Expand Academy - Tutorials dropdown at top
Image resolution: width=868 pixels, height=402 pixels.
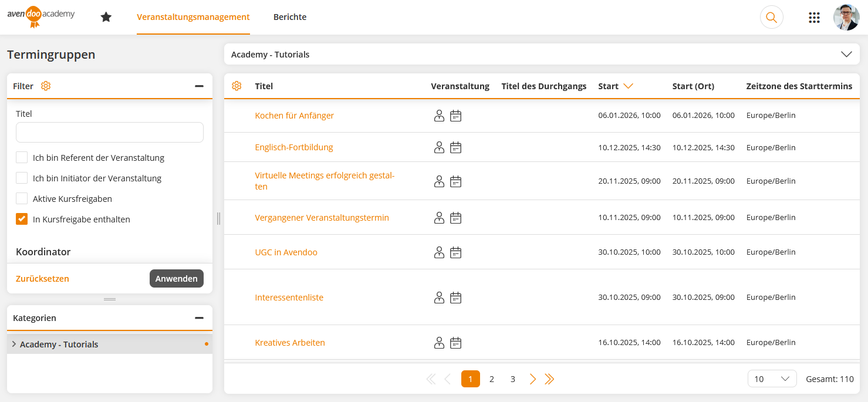pos(846,54)
